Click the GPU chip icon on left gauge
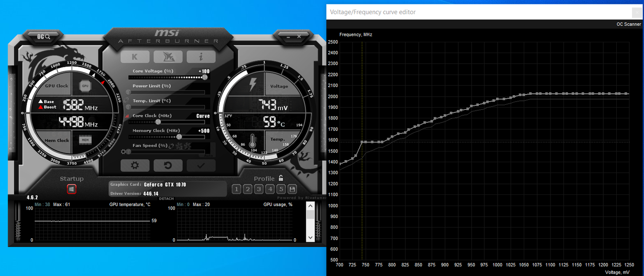The image size is (644, 276). (85, 86)
